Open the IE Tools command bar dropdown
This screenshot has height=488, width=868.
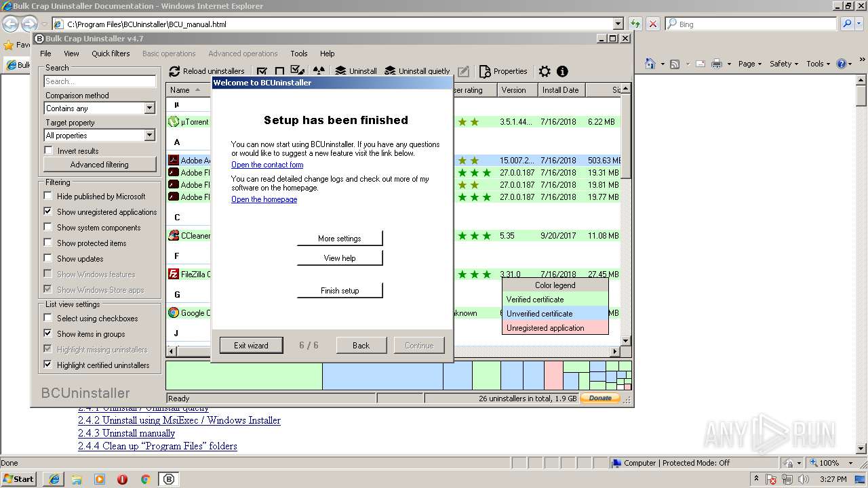coord(818,64)
